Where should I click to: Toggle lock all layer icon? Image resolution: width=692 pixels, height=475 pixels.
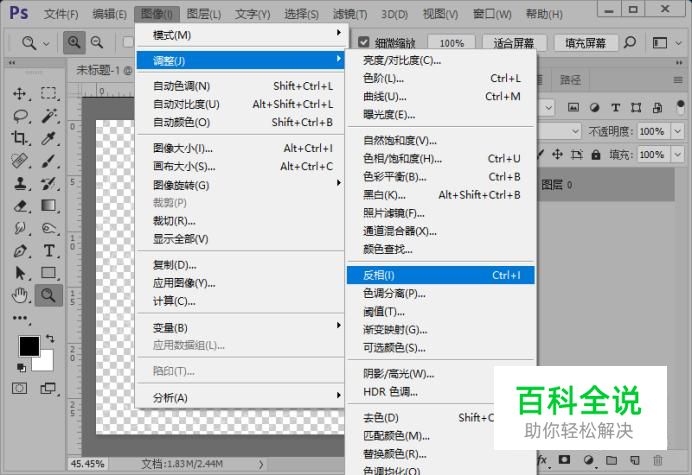click(596, 155)
